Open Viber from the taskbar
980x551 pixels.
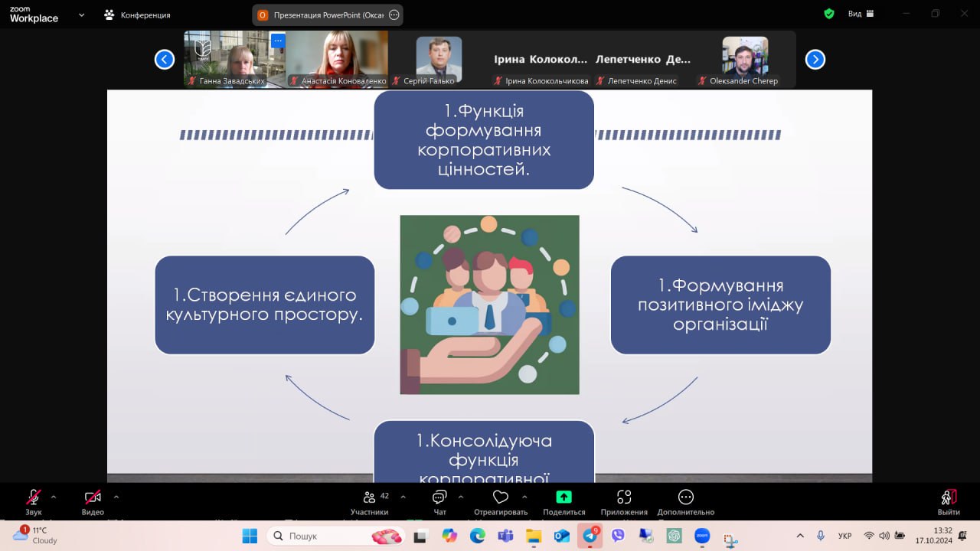(x=618, y=536)
